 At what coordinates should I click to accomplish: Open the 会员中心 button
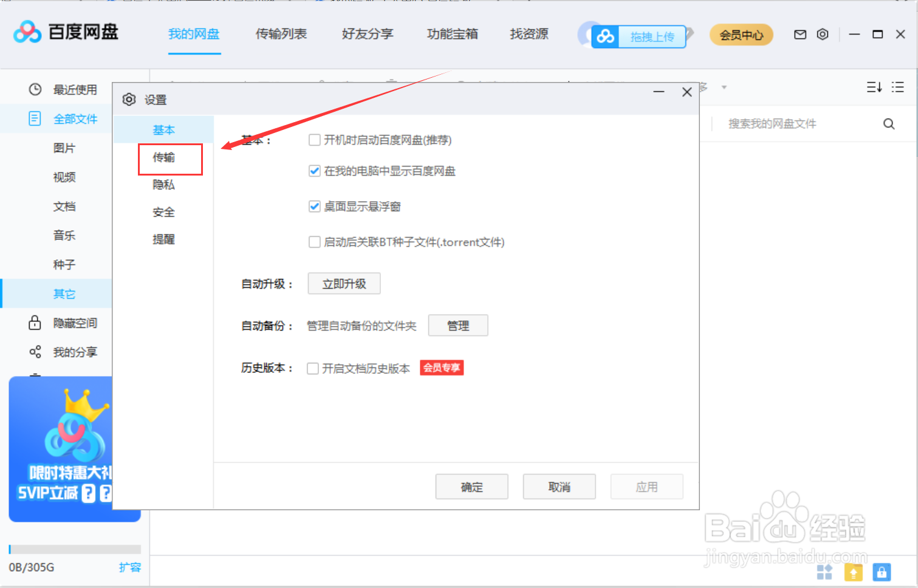tap(741, 35)
